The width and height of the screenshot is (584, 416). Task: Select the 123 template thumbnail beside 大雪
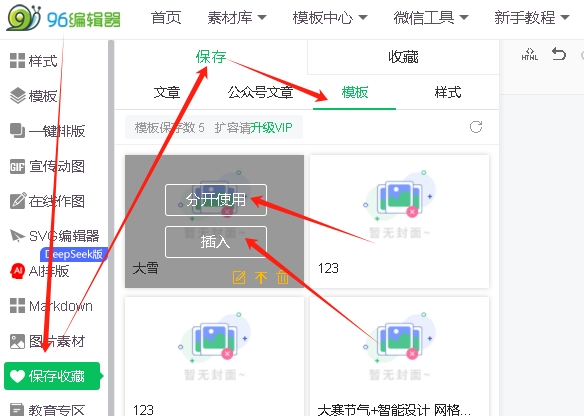click(399, 222)
